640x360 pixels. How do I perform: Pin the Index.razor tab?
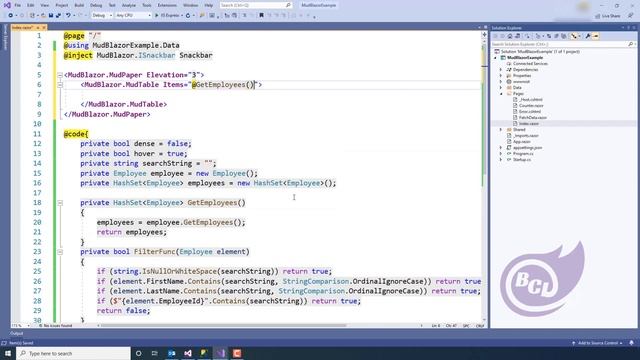(38, 27)
